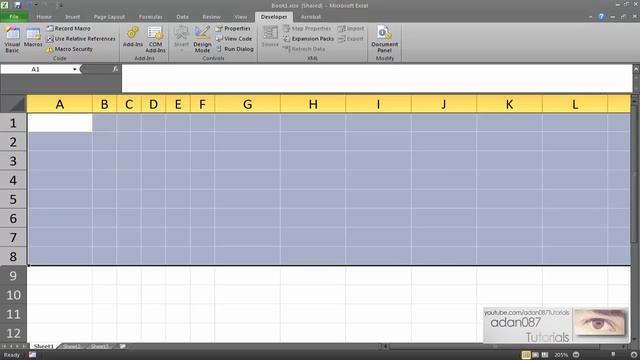640x360 pixels.
Task: Click XML Import
Action: pyautogui.click(x=351, y=29)
